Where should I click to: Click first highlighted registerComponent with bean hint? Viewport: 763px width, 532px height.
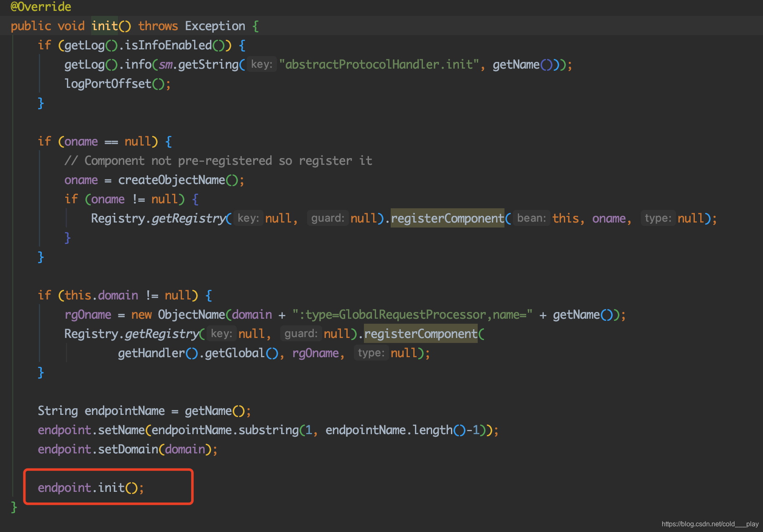[448, 218]
